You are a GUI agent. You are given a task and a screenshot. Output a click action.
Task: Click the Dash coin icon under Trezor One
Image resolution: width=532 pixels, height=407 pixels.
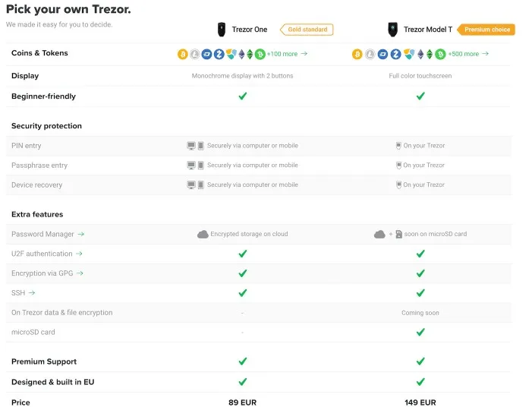tap(206, 54)
